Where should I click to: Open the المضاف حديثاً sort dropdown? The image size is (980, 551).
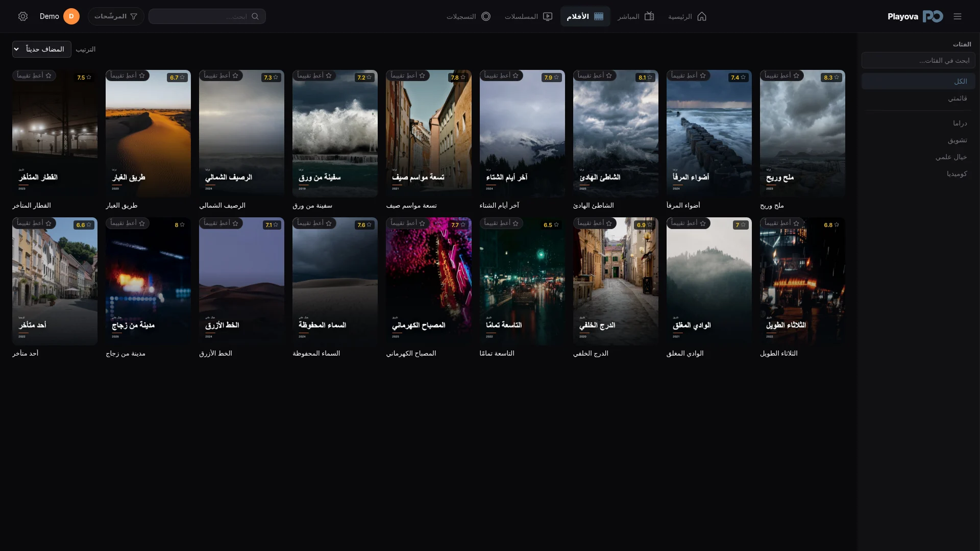pos(42,49)
